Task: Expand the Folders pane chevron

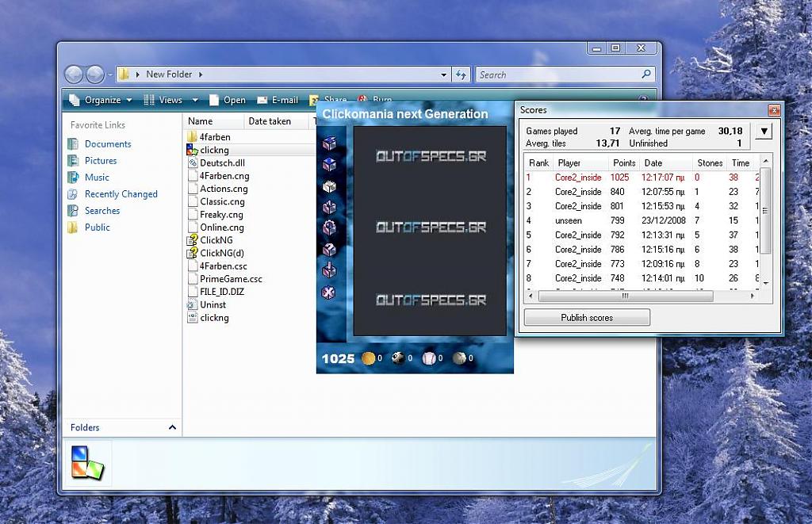Action: pyautogui.click(x=172, y=427)
